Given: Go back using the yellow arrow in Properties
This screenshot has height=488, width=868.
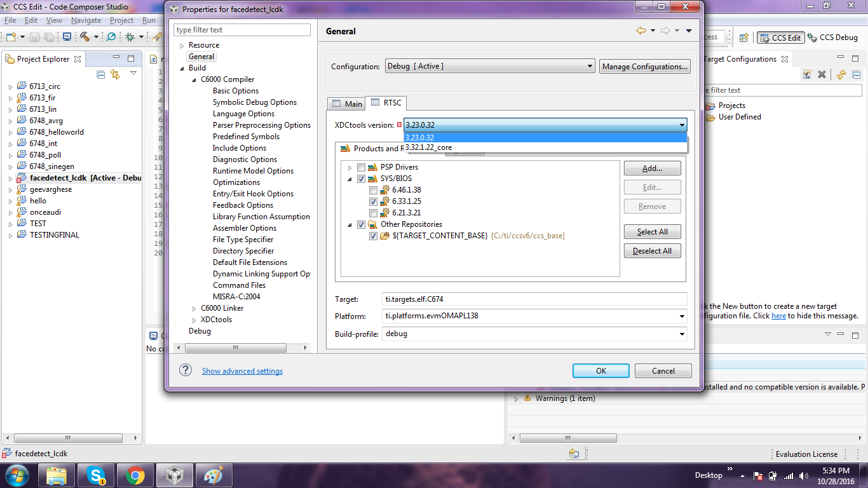Looking at the screenshot, I should coord(641,30).
